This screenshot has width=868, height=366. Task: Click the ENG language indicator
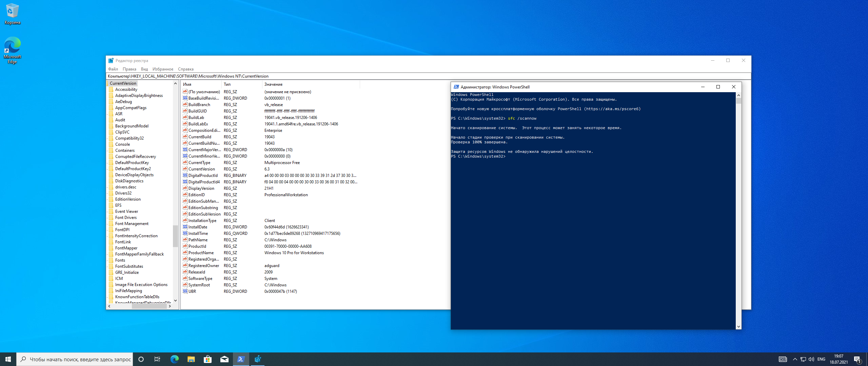click(x=821, y=359)
